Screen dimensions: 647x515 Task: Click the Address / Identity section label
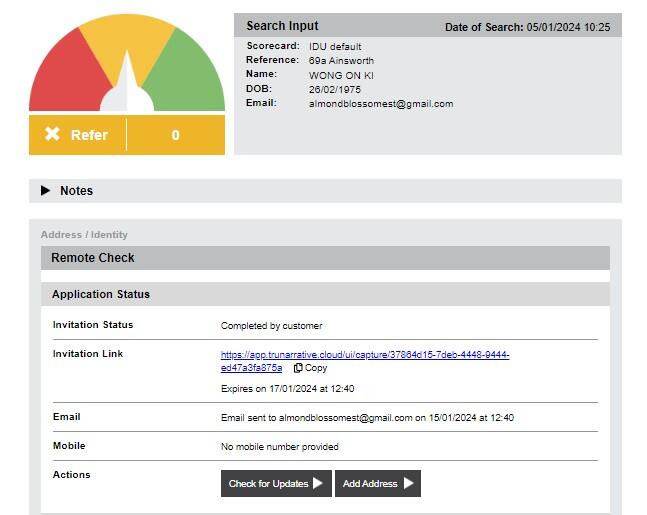point(84,235)
